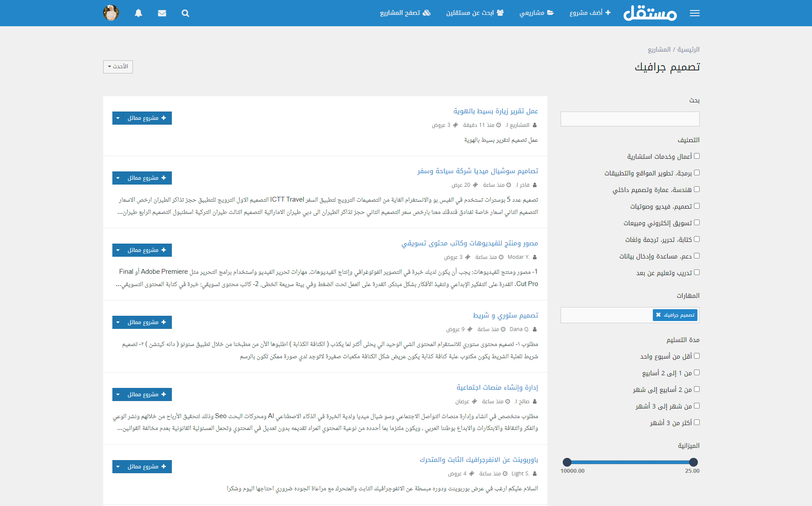Click user icon beside Light S.
812x506 pixels.
click(535, 474)
